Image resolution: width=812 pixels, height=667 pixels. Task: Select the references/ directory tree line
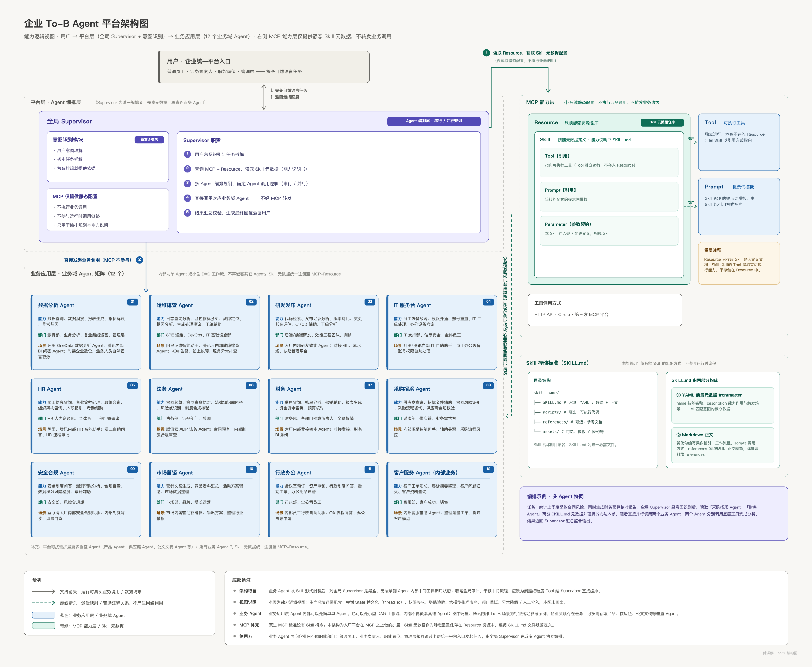click(x=568, y=422)
